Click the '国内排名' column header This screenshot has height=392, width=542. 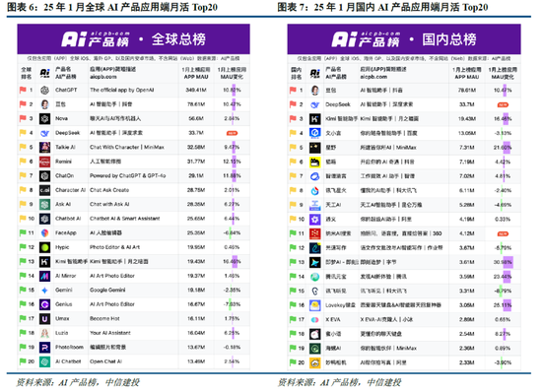pyautogui.click(x=297, y=73)
